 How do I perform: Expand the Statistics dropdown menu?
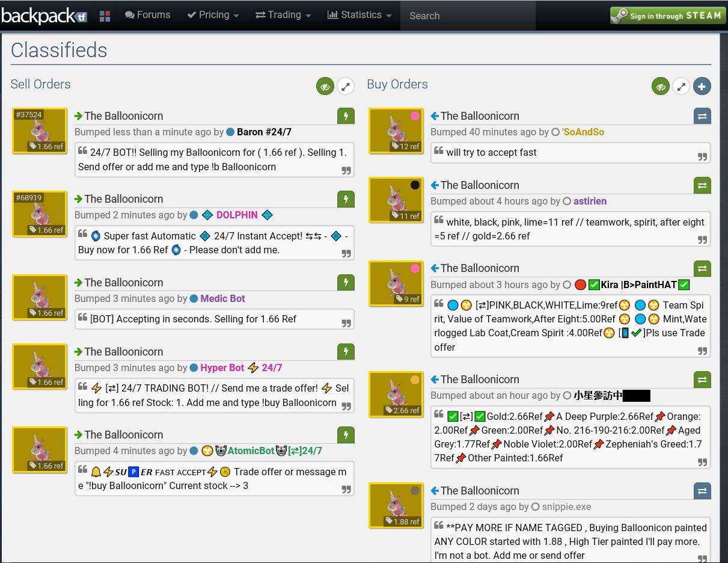359,15
